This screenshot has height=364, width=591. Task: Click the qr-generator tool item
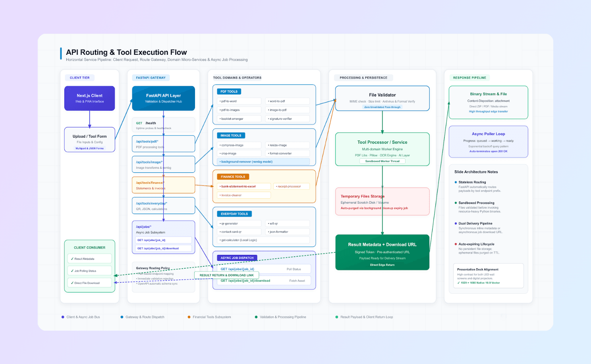tap(239, 223)
